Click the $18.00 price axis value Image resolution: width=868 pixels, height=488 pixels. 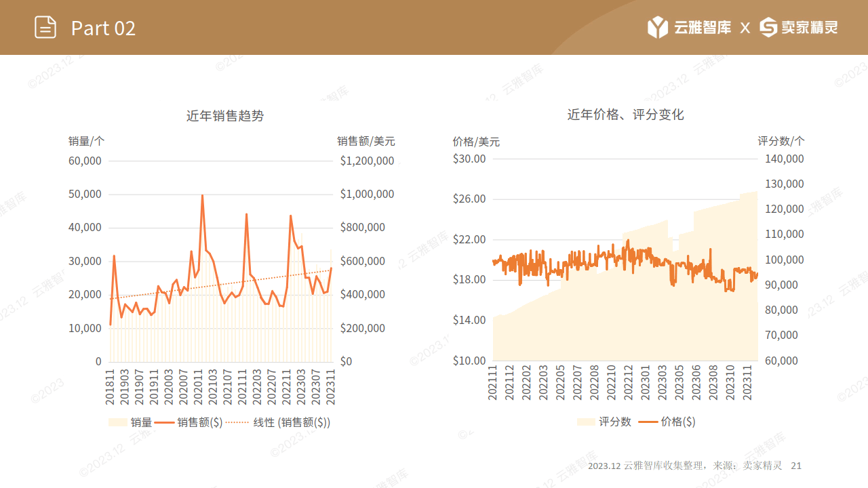[x=469, y=279]
